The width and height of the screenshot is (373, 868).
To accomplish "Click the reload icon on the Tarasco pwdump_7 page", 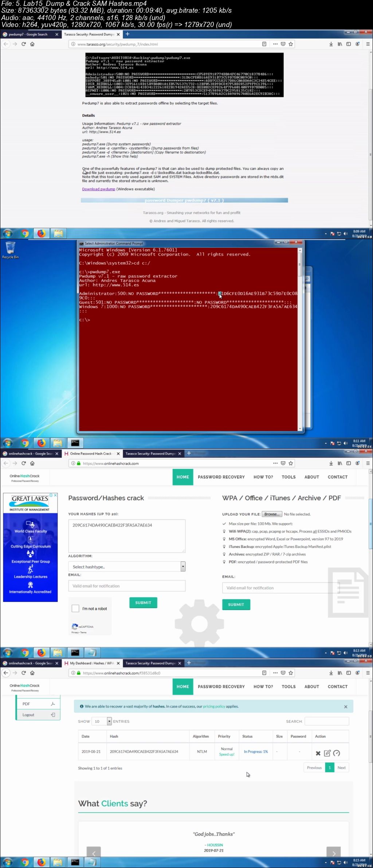I will (24, 44).
